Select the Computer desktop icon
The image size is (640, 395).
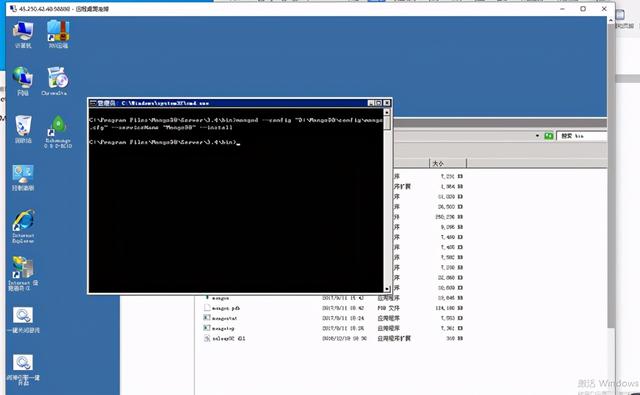[x=23, y=35]
